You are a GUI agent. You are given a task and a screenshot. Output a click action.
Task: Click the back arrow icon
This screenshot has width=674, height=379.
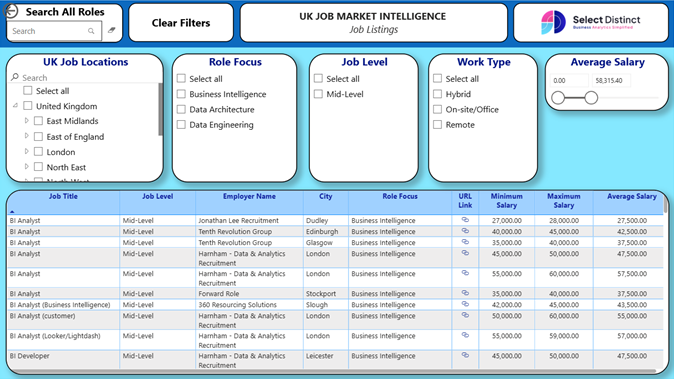tap(11, 11)
